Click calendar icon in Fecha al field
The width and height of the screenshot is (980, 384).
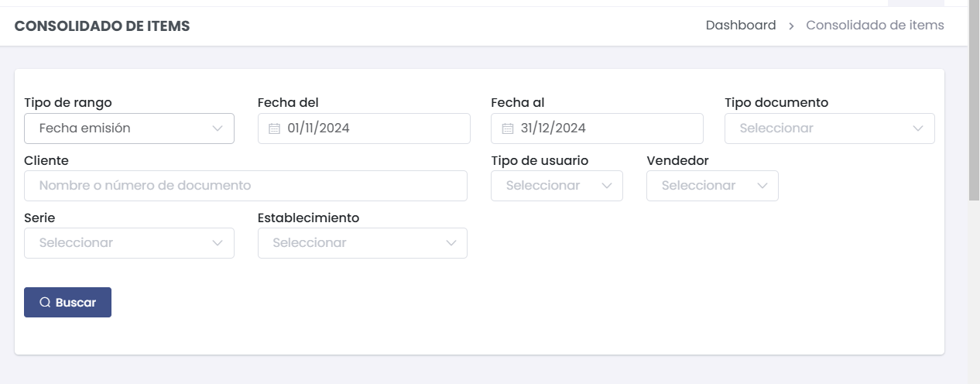point(508,129)
